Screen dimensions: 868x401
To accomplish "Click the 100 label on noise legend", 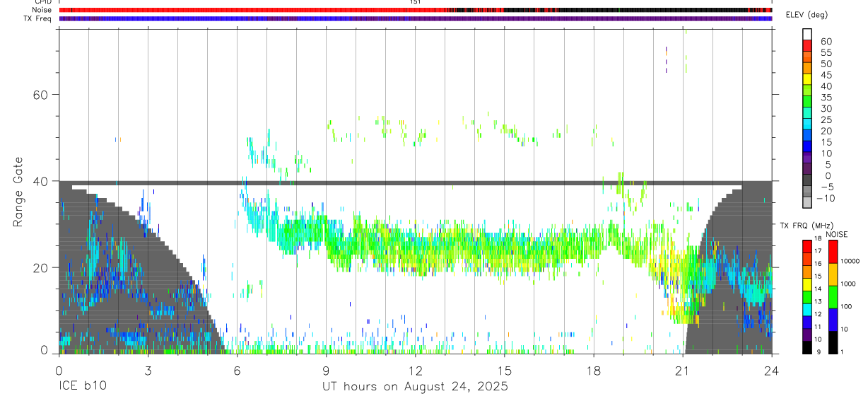I will [845, 306].
